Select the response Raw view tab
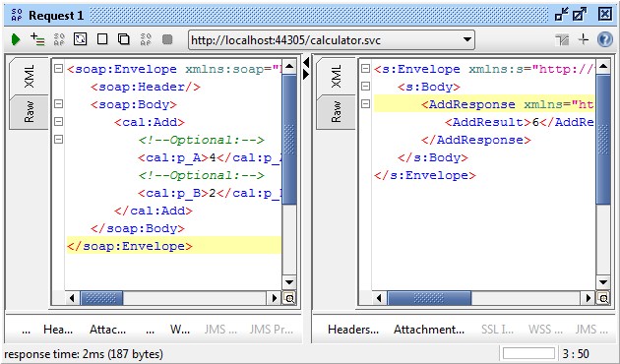620x364 pixels. (337, 112)
